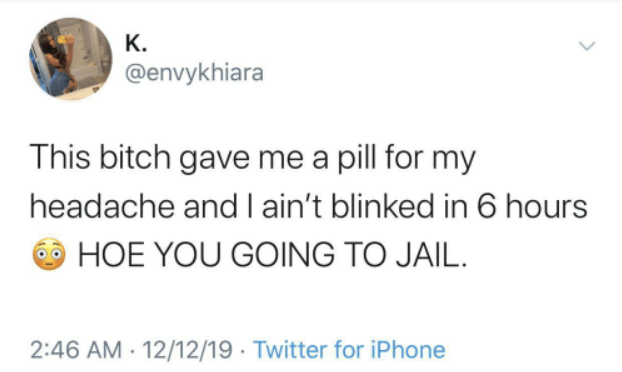Viewport: 622px width, 372px height.
Task: Open K.'s profile picture
Action: pos(71,59)
